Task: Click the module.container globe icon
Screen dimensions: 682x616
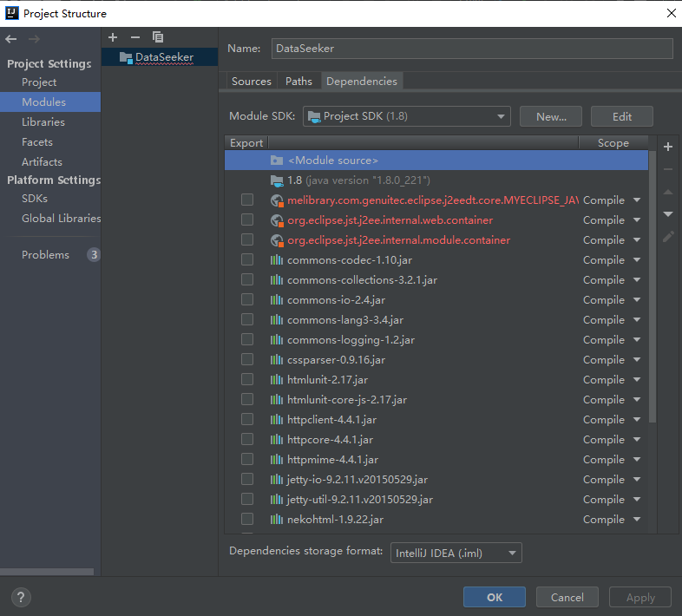Action: click(277, 240)
